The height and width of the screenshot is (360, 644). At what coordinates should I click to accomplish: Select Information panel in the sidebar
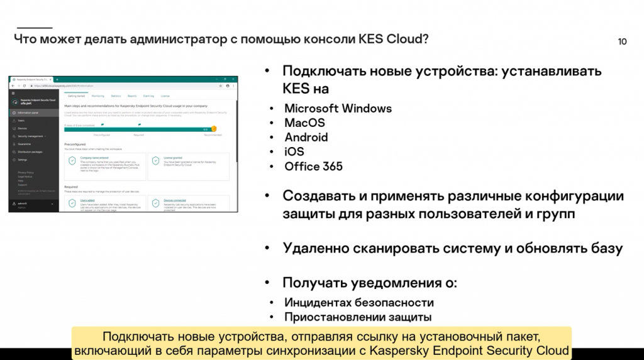pos(28,113)
